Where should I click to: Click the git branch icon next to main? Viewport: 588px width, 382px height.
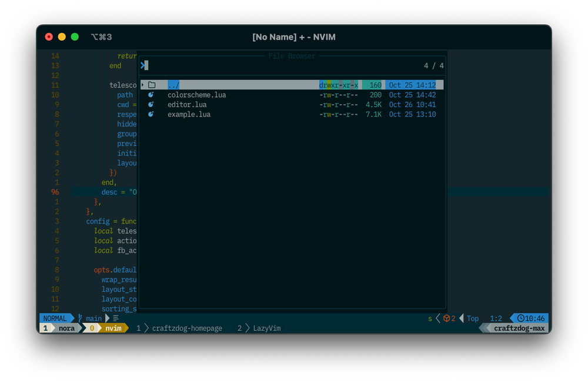tap(79, 318)
